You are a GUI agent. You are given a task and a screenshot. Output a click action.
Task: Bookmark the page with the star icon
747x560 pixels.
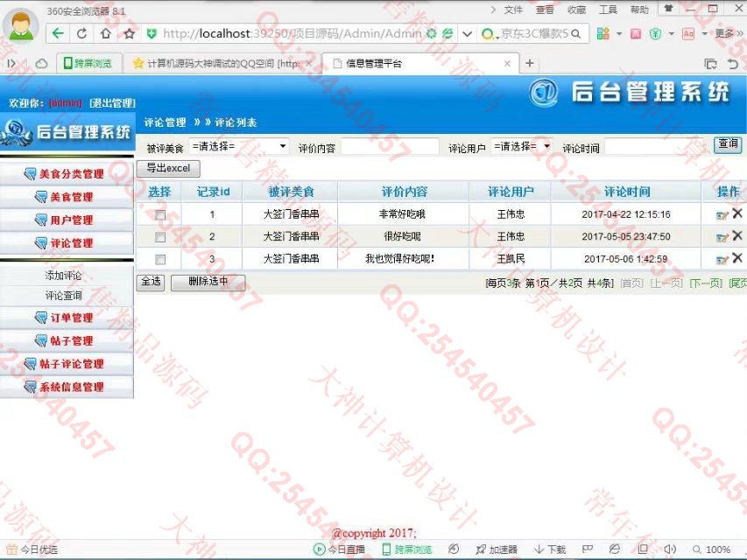[129, 33]
